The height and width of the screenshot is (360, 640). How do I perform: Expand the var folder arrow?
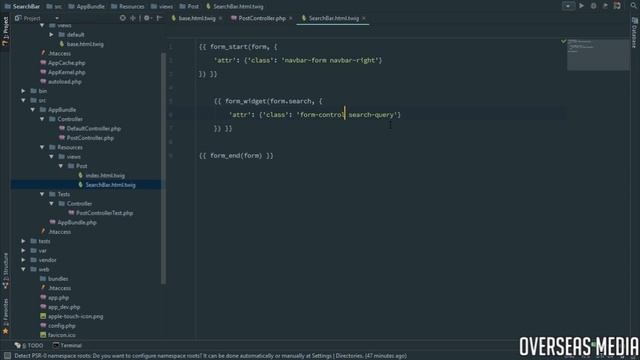23,251
